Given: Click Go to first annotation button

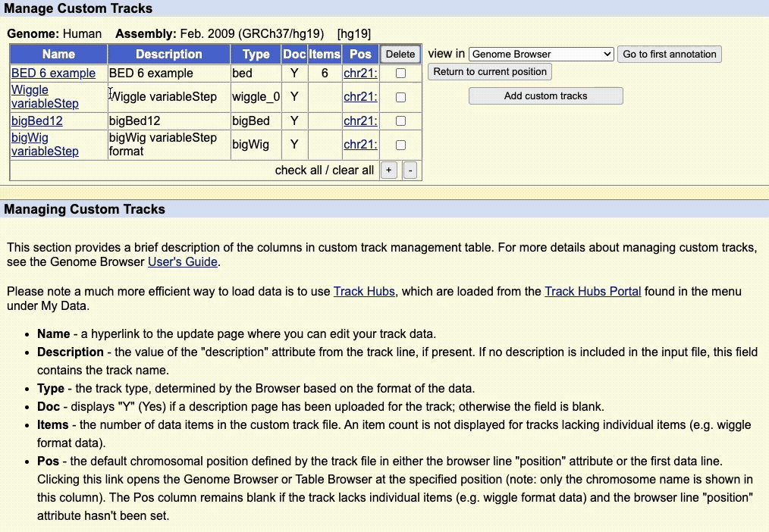Looking at the screenshot, I should [669, 55].
